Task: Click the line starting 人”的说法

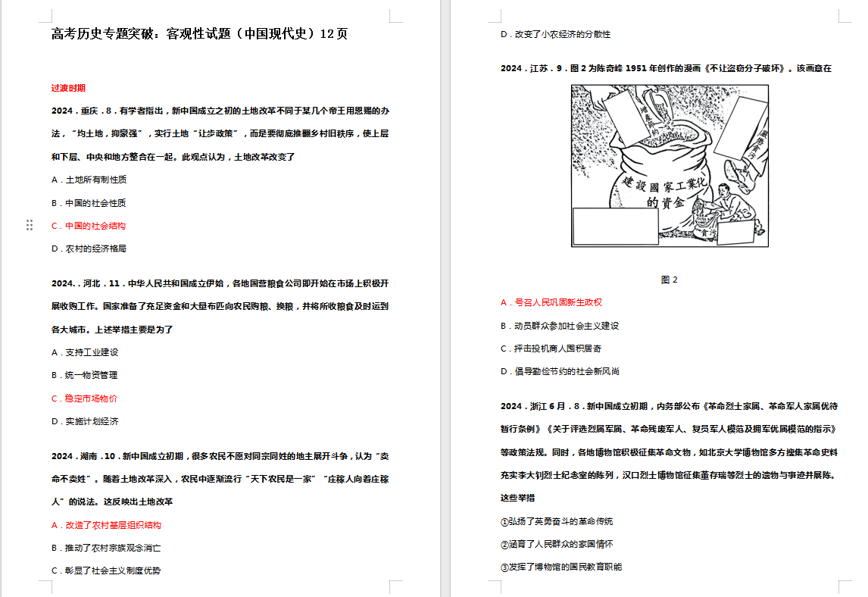Action: pos(112,502)
